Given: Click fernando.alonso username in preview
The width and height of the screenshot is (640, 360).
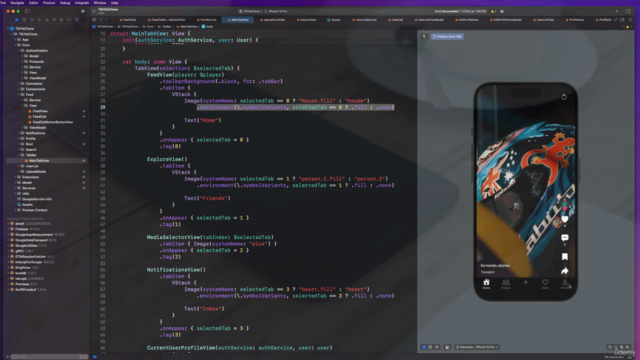Looking at the screenshot, I should click(495, 266).
